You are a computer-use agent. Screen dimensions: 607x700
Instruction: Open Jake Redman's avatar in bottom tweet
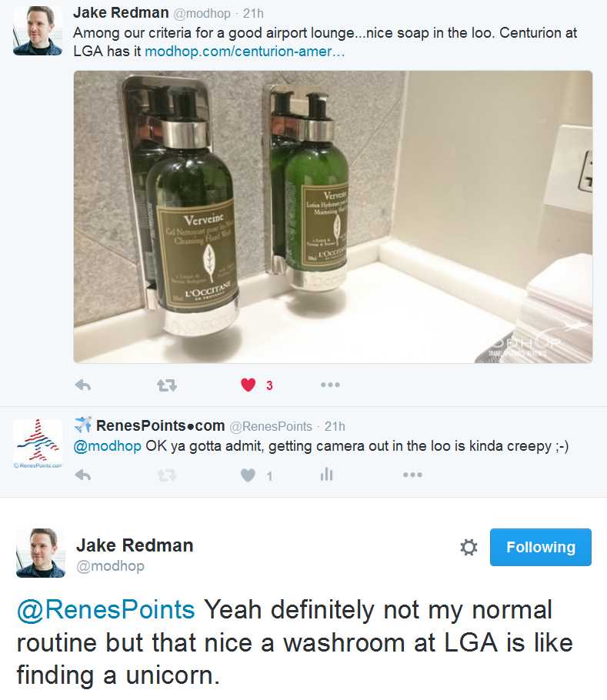(x=41, y=552)
